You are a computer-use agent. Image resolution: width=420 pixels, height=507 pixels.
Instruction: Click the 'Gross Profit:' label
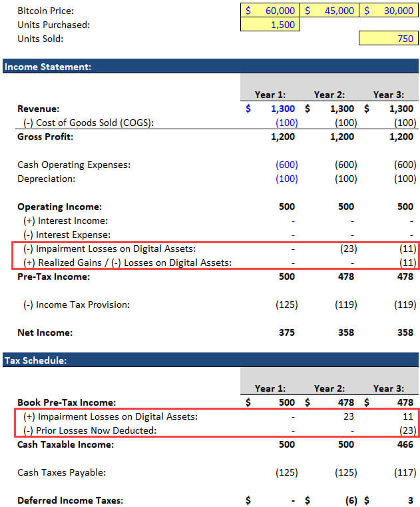[x=45, y=137]
